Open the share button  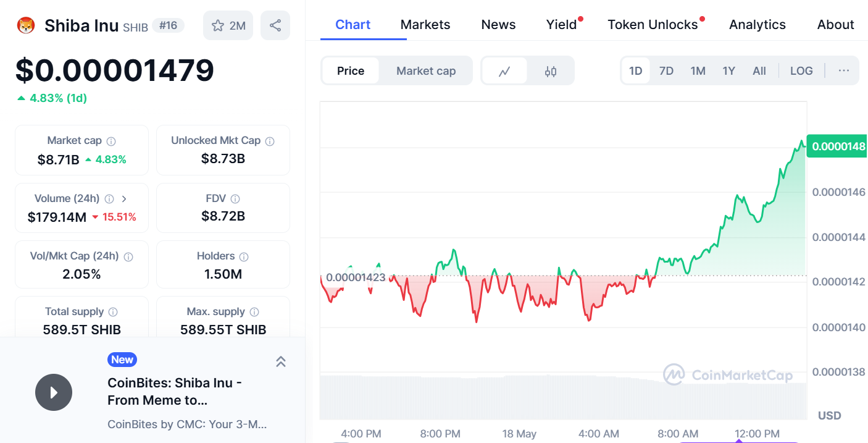tap(275, 25)
